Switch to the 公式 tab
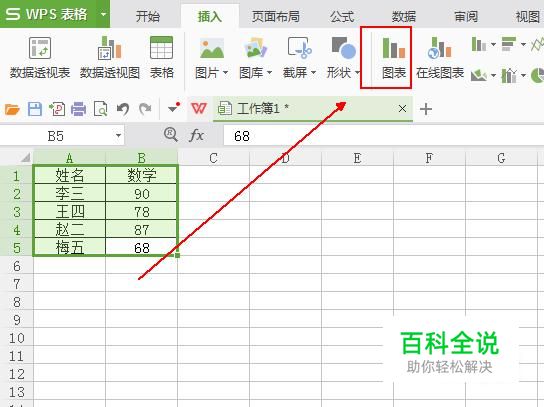This screenshot has height=407, width=544. click(342, 16)
